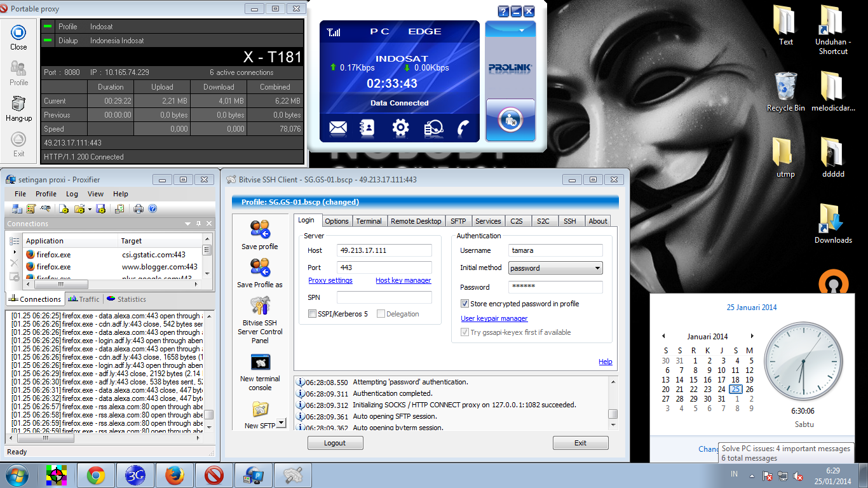The image size is (868, 488).
Task: Open the settings gear icon in Prolink dialer
Action: [x=400, y=128]
